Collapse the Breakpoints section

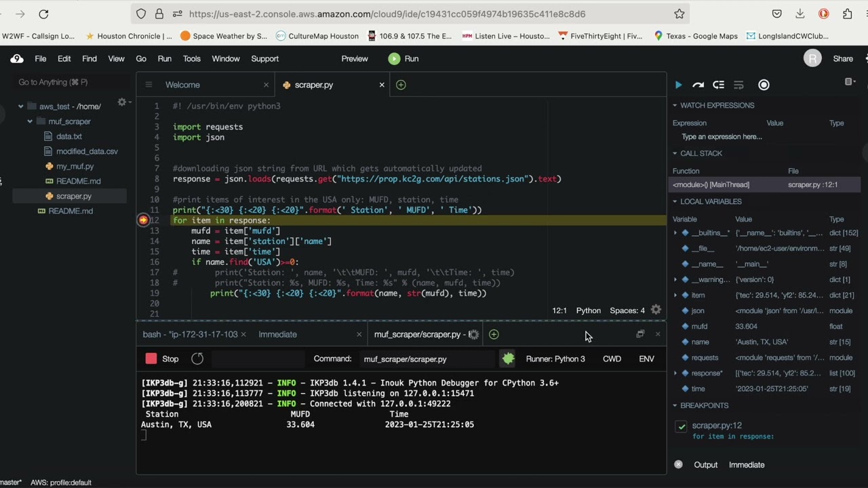click(x=675, y=405)
